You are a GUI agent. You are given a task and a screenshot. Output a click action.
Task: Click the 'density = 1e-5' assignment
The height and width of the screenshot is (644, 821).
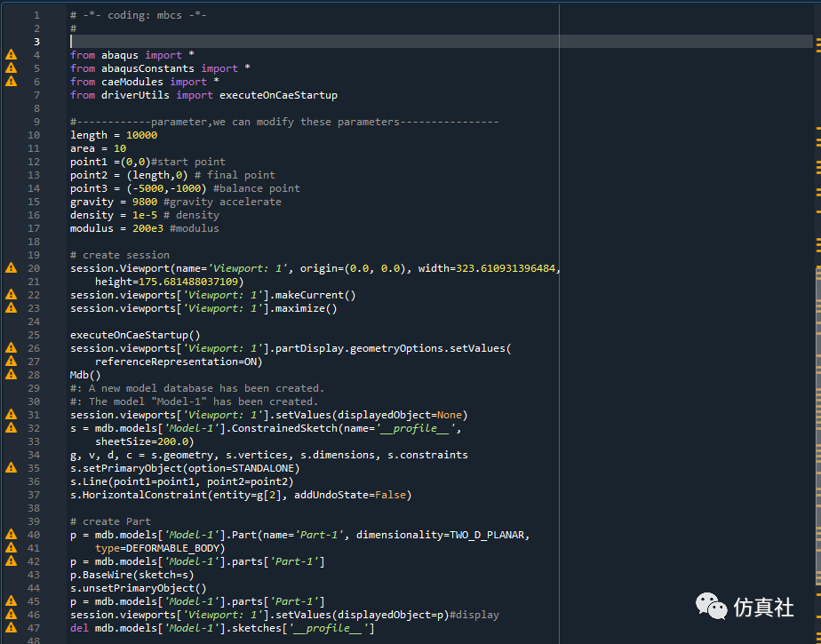pyautogui.click(x=114, y=215)
